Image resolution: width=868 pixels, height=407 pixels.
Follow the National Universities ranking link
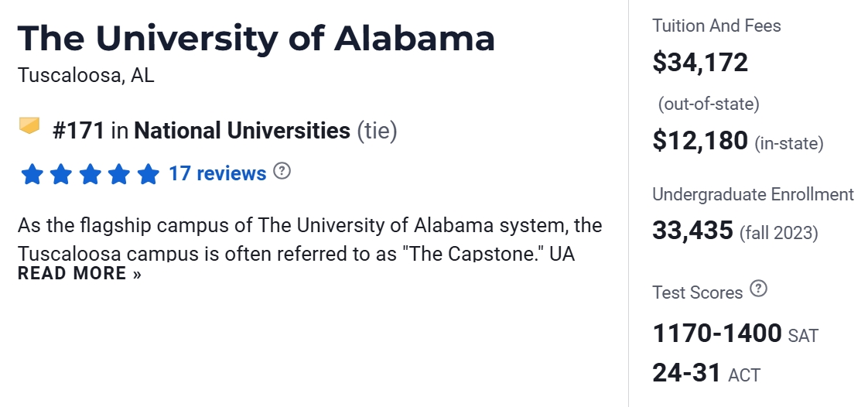pos(242,131)
